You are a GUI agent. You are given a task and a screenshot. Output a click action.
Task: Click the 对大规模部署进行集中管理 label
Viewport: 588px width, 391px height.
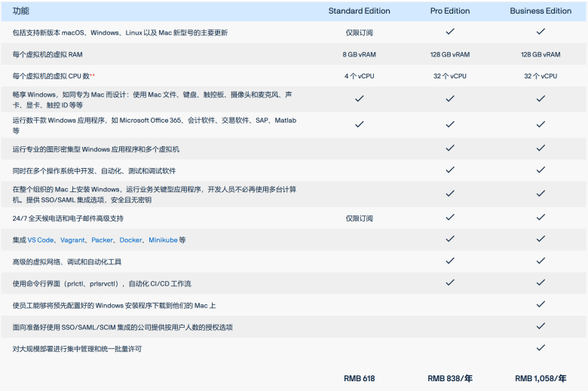77,349
